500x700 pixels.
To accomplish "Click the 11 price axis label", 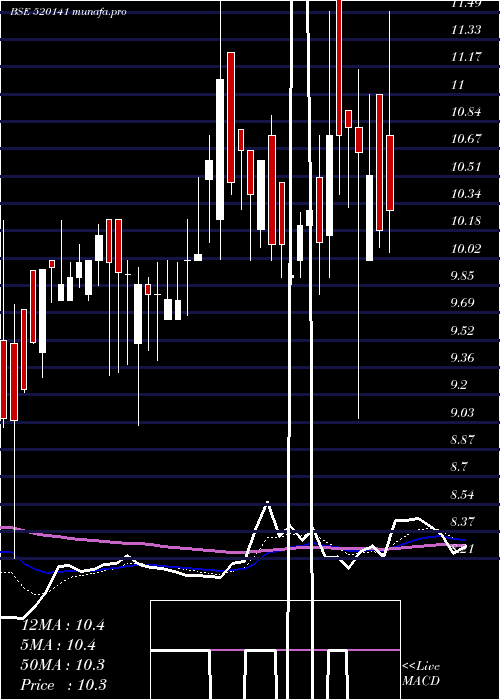I will (x=458, y=85).
